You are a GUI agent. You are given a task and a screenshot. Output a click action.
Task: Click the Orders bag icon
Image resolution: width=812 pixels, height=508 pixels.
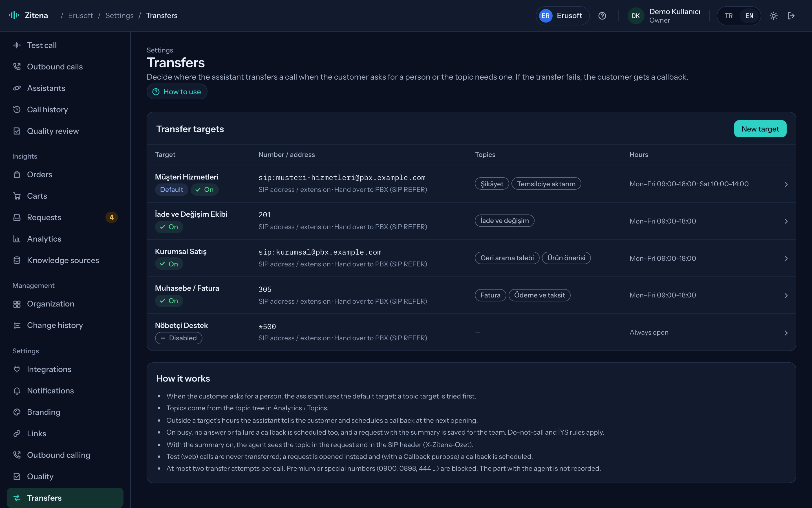pos(17,174)
